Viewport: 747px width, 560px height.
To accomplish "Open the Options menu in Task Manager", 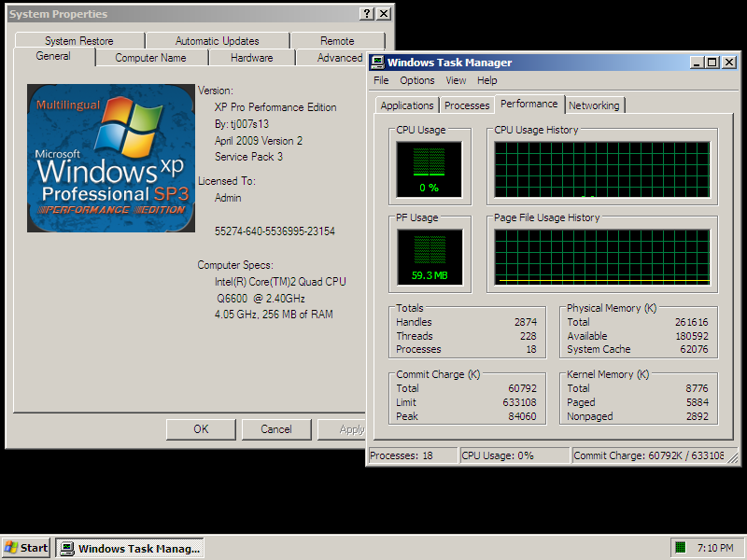I will (416, 80).
